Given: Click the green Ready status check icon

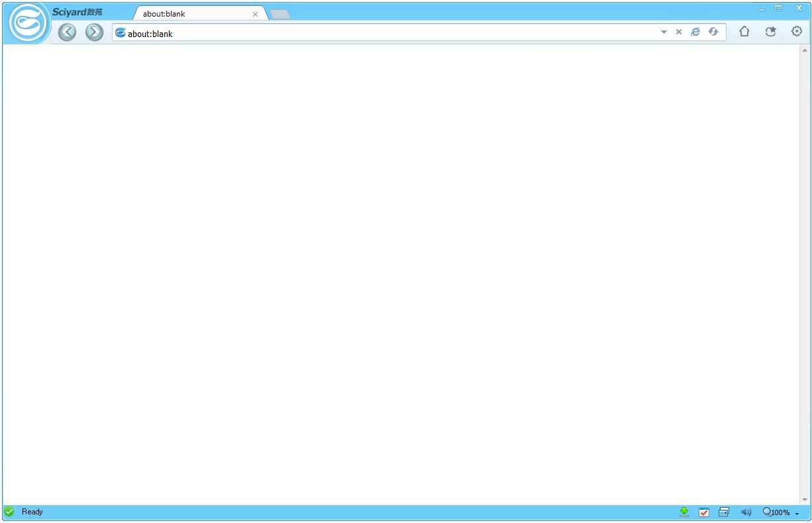Looking at the screenshot, I should (9, 512).
